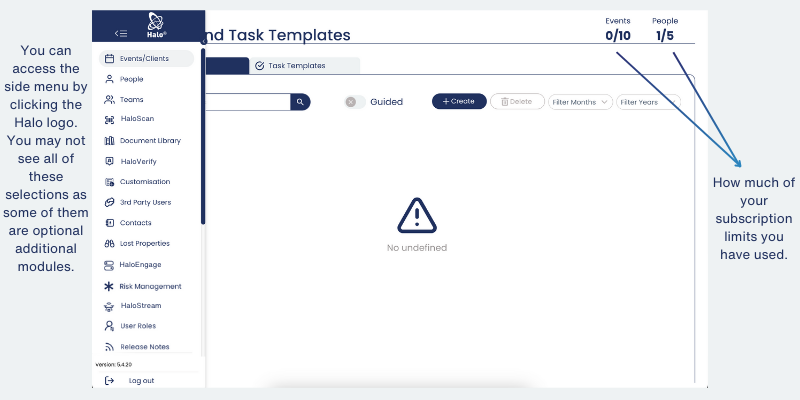
Task: Click the Halo logo in the sidebar header
Action: tap(155, 23)
